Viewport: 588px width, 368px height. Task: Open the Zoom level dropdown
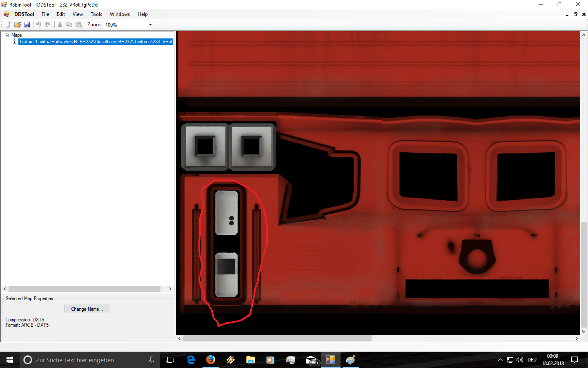[150, 25]
